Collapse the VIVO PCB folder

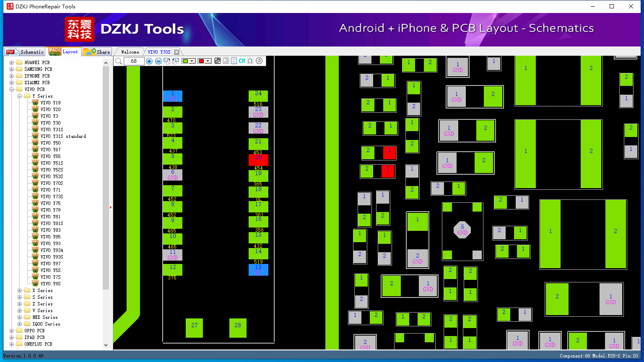[12, 89]
